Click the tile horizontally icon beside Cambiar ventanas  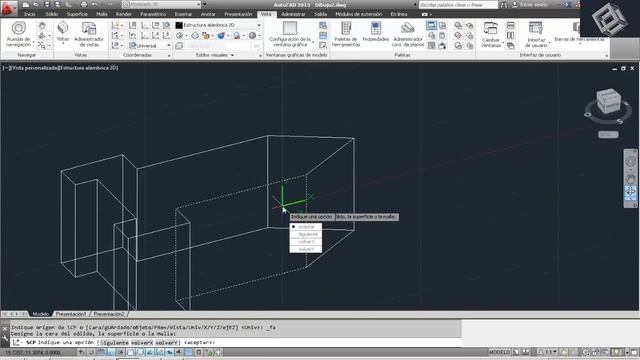(510, 25)
